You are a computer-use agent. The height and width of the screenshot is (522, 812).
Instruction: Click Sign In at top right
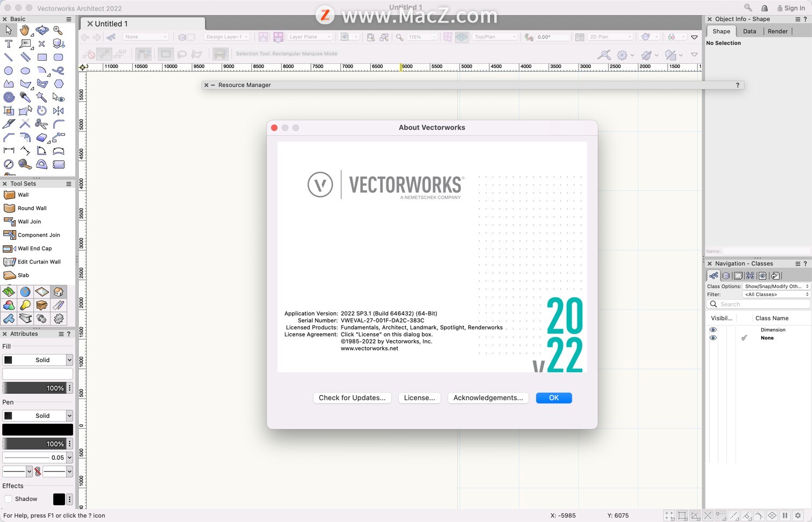click(x=791, y=8)
